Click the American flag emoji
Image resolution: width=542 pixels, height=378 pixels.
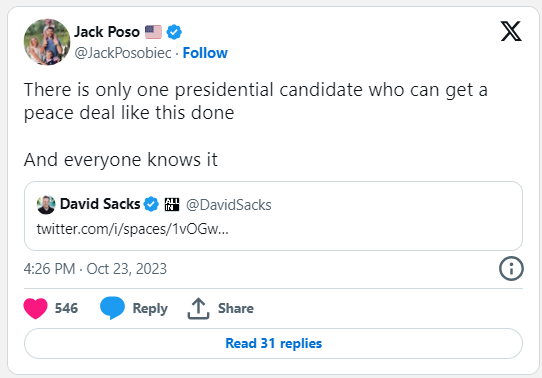click(x=153, y=32)
